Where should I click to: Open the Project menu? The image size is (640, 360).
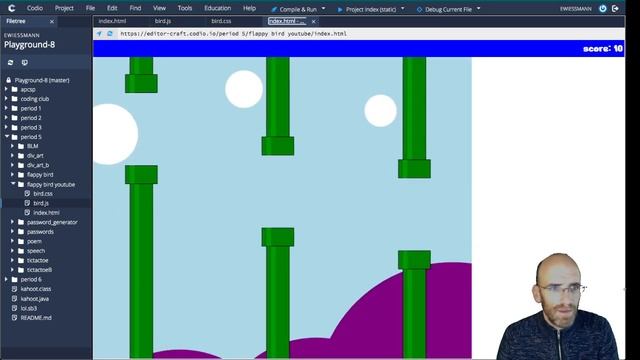pyautogui.click(x=64, y=8)
